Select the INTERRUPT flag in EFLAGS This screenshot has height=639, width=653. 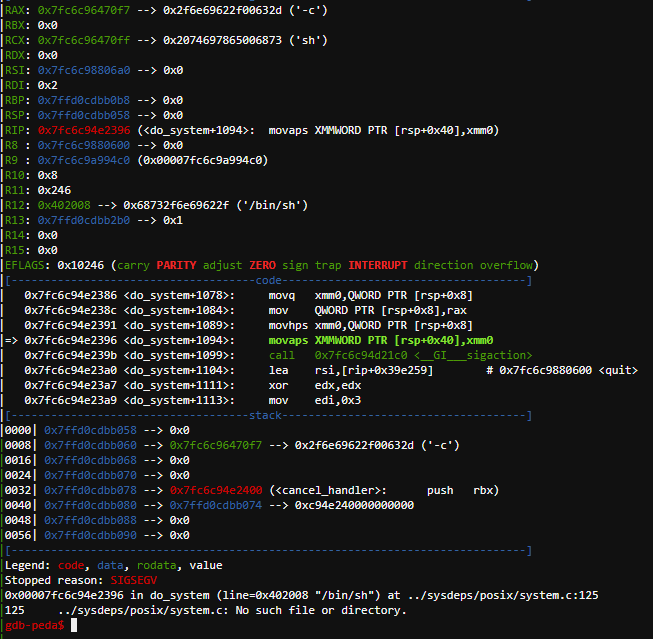[x=378, y=265]
